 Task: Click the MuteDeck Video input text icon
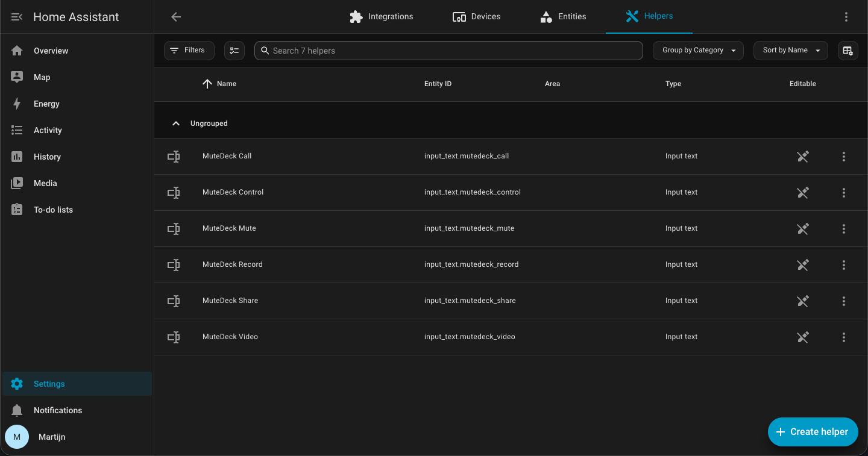click(174, 337)
